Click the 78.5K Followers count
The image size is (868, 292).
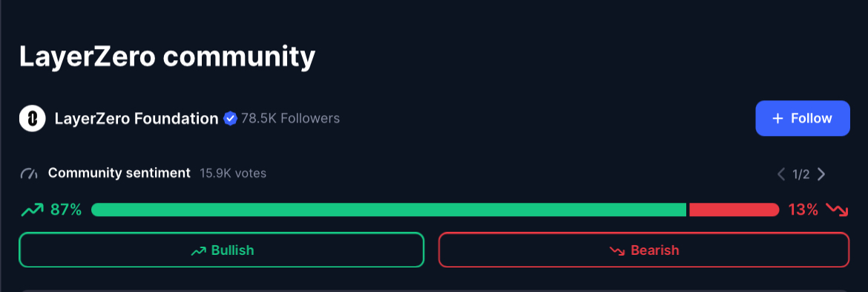pos(291,118)
